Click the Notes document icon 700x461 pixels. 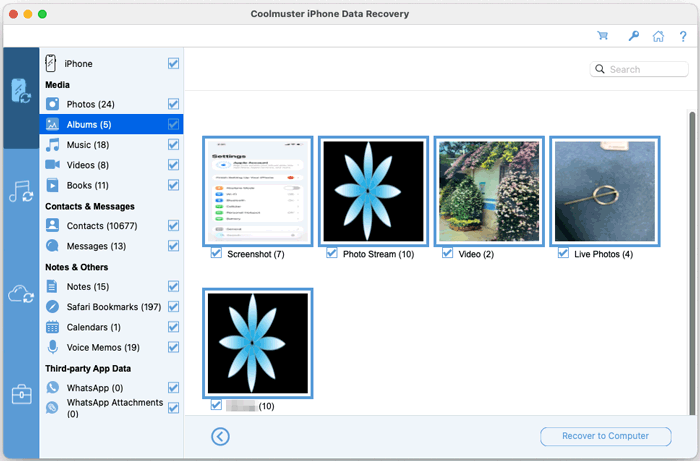pos(52,286)
